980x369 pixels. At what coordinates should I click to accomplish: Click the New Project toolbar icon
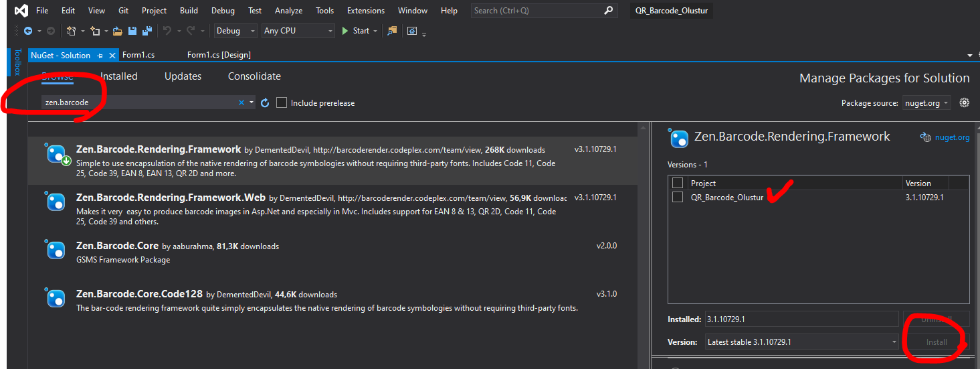coord(72,31)
